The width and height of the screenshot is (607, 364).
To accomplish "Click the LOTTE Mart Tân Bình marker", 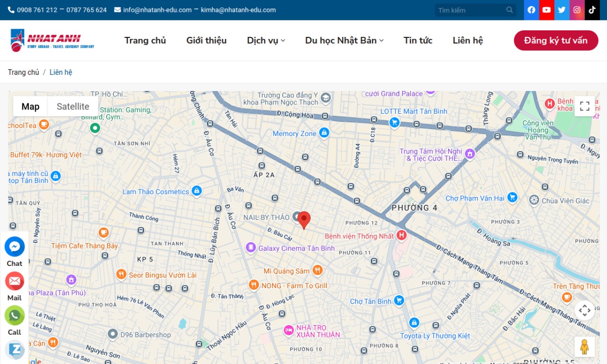I will [394, 122].
